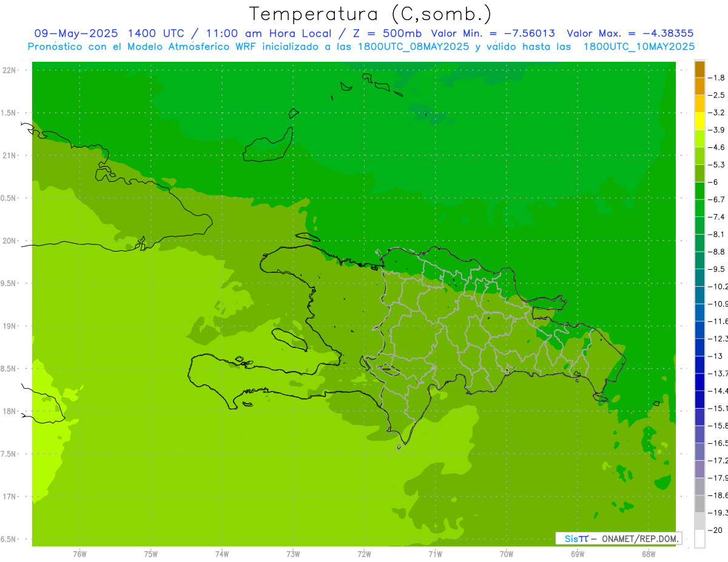The width and height of the screenshot is (728, 562).
Task: Click the '-8.8' legend value
Action: pos(716,252)
